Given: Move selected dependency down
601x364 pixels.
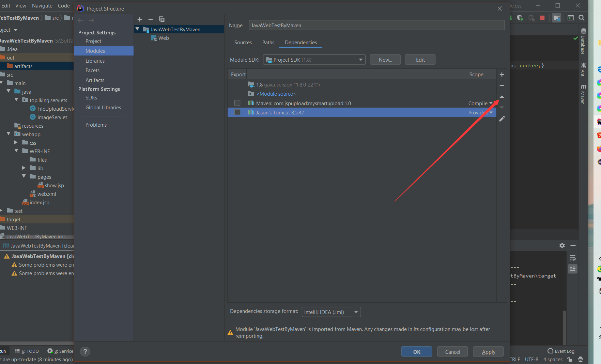Looking at the screenshot, I should [x=502, y=108].
